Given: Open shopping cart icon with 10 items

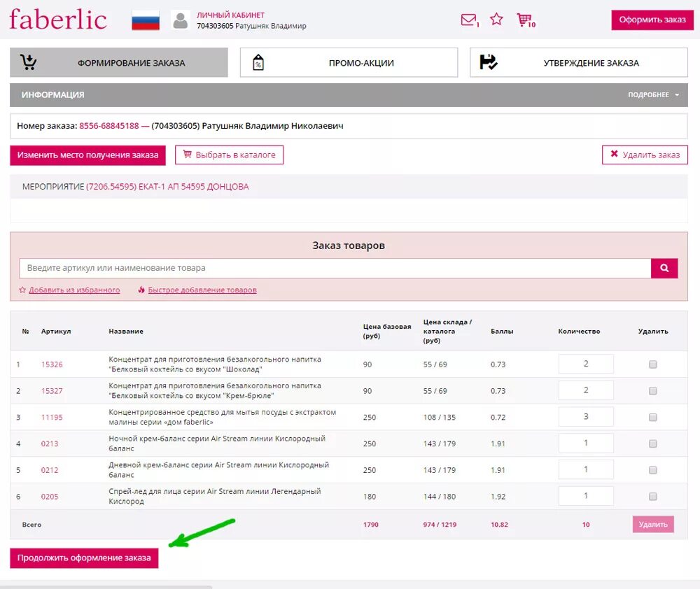Looking at the screenshot, I should click(524, 20).
